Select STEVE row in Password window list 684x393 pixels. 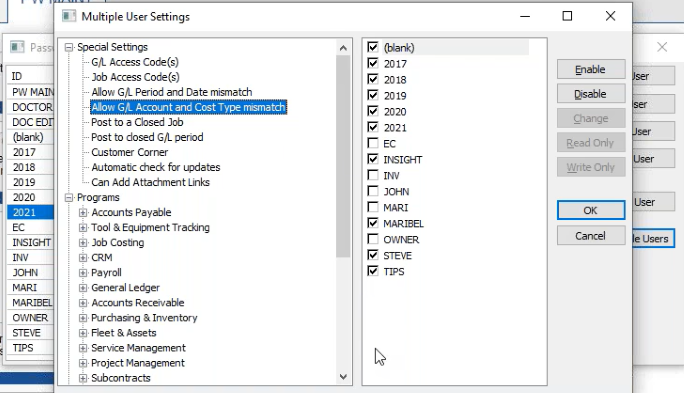31,333
